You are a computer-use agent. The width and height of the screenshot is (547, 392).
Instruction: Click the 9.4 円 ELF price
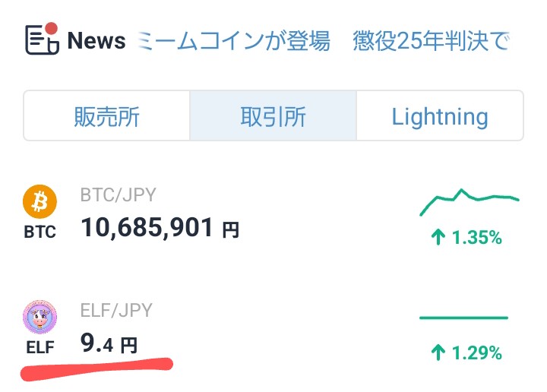tap(109, 343)
